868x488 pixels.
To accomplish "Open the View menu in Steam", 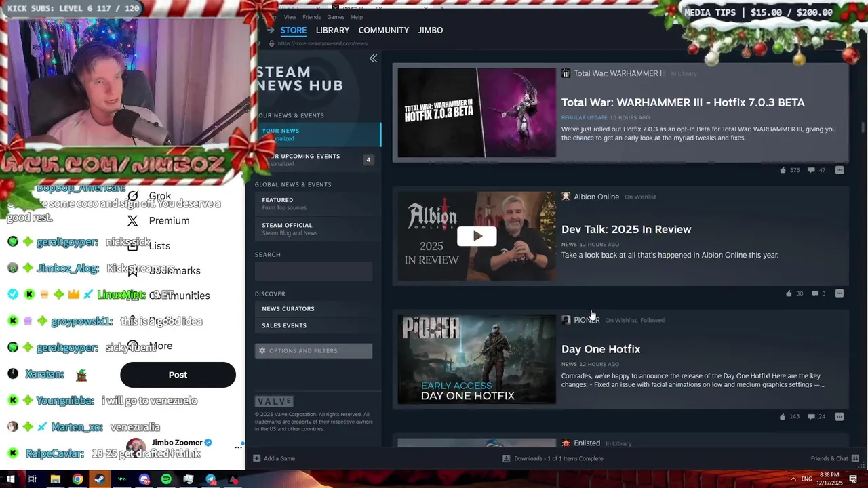I will [x=290, y=17].
